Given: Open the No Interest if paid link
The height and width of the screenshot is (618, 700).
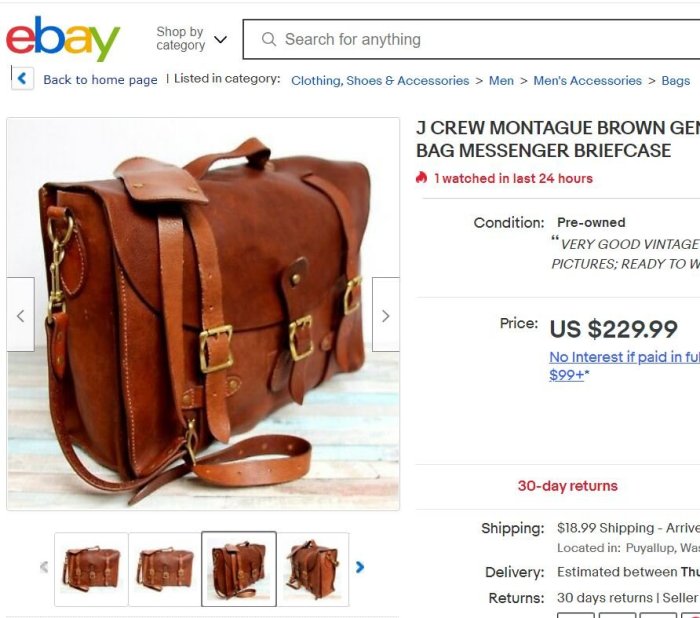Looking at the screenshot, I should click(x=625, y=365).
